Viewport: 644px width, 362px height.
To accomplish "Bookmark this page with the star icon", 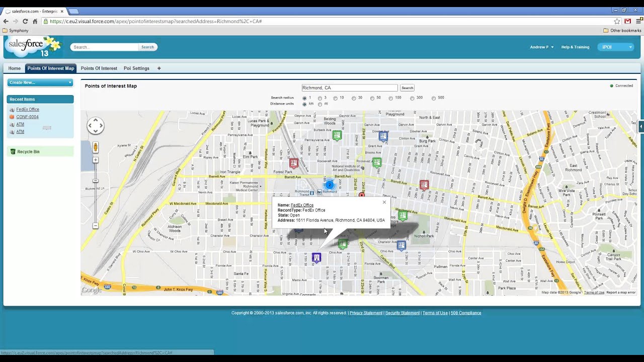I will [617, 21].
